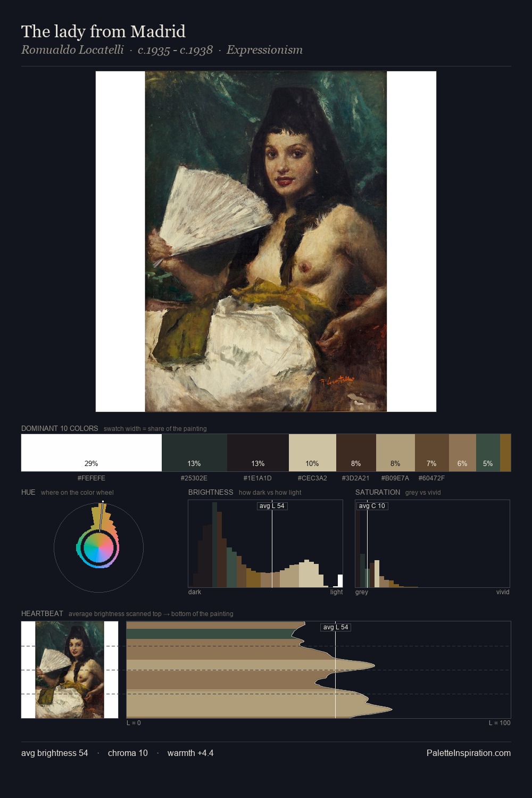Click the date 'c.1935 - c.1938'
This screenshot has height=798, width=532.
click(x=175, y=50)
